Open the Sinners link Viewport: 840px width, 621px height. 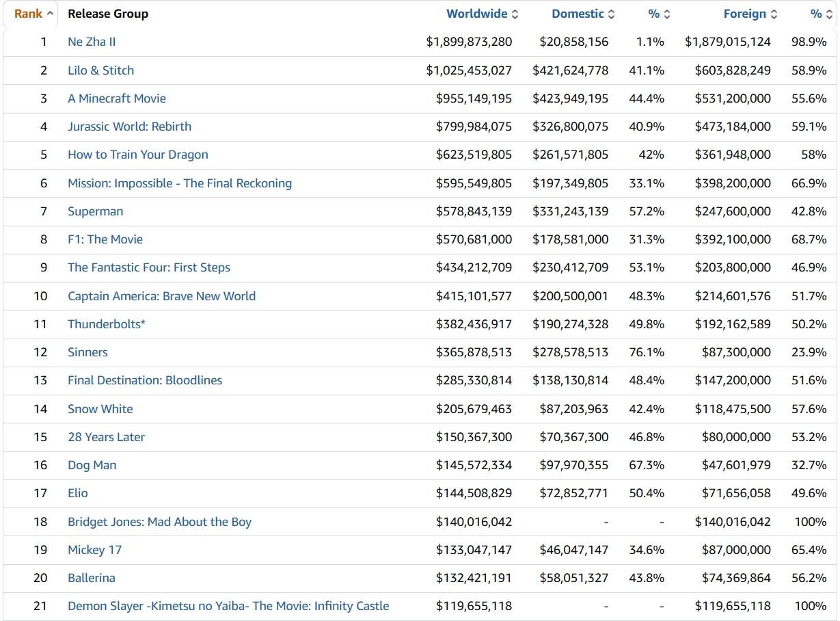87,352
